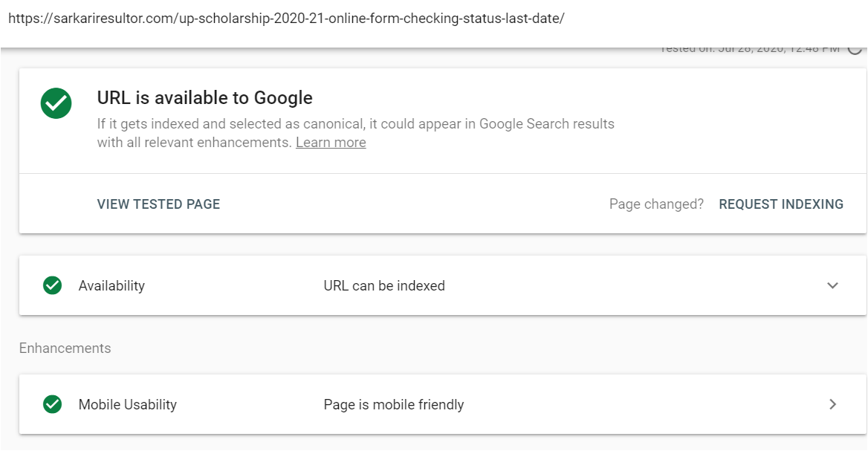Click the 'URL can be indexed' status text
Screen dimensions: 868x451
(384, 286)
